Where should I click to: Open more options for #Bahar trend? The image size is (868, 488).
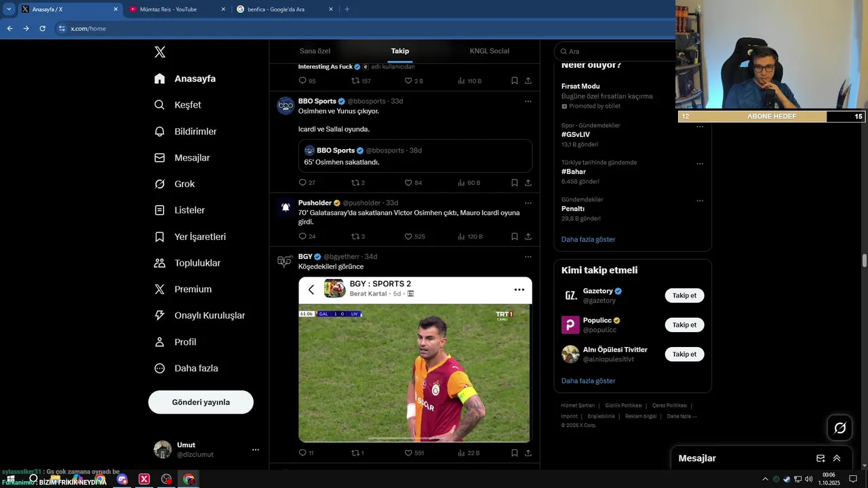coord(700,163)
